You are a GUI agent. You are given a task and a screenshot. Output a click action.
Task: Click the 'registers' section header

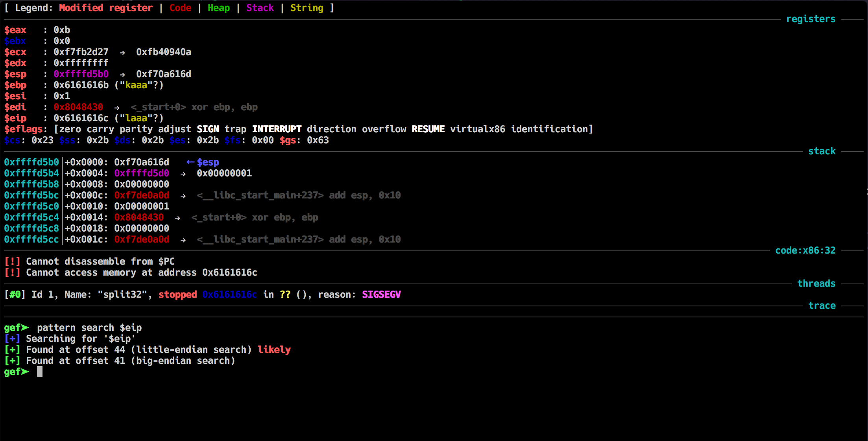[x=811, y=19]
